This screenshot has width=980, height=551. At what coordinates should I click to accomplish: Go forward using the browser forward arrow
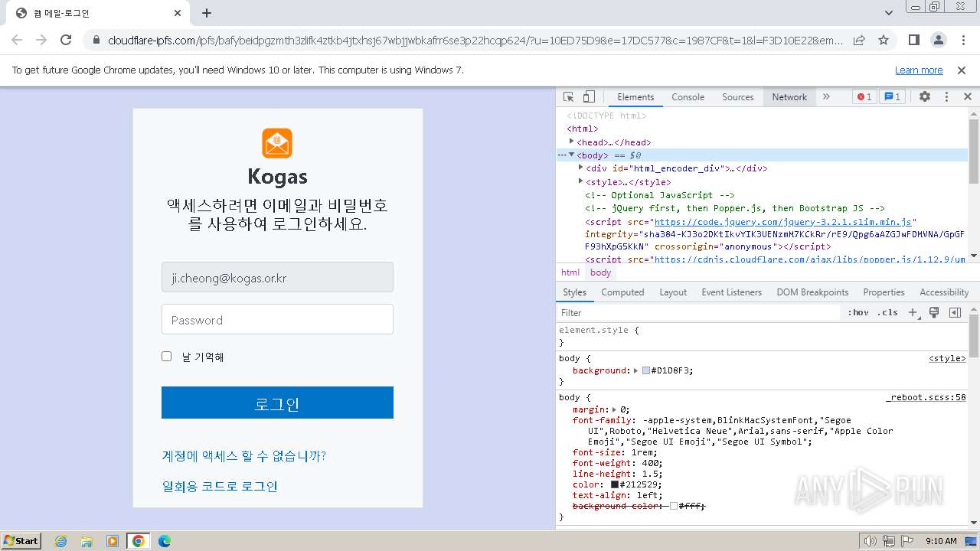(41, 40)
